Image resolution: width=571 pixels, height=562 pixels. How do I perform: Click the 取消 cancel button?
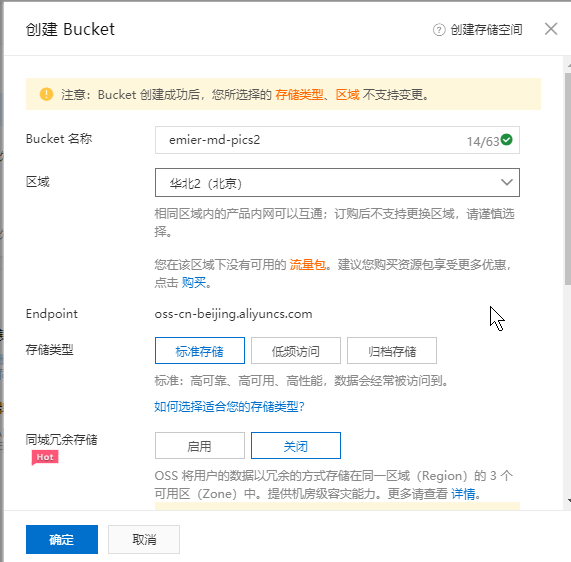point(144,539)
